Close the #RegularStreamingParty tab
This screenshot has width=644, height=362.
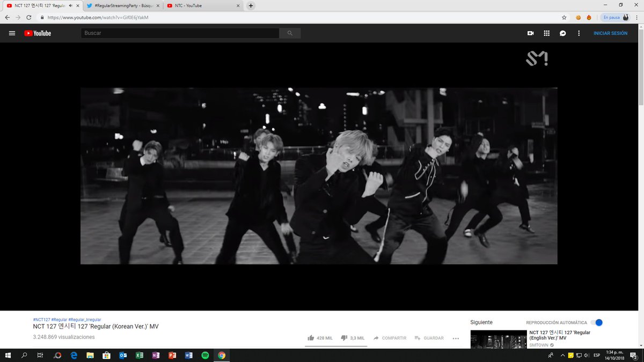tap(158, 5)
